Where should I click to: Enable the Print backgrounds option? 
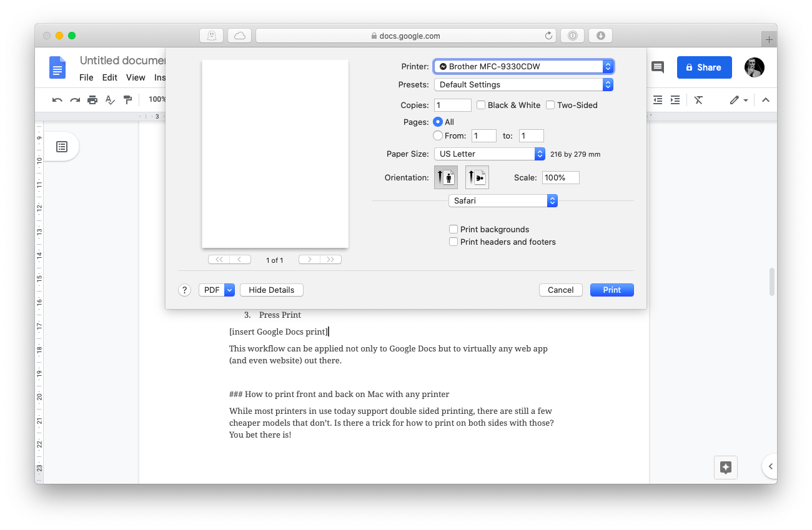pyautogui.click(x=453, y=229)
